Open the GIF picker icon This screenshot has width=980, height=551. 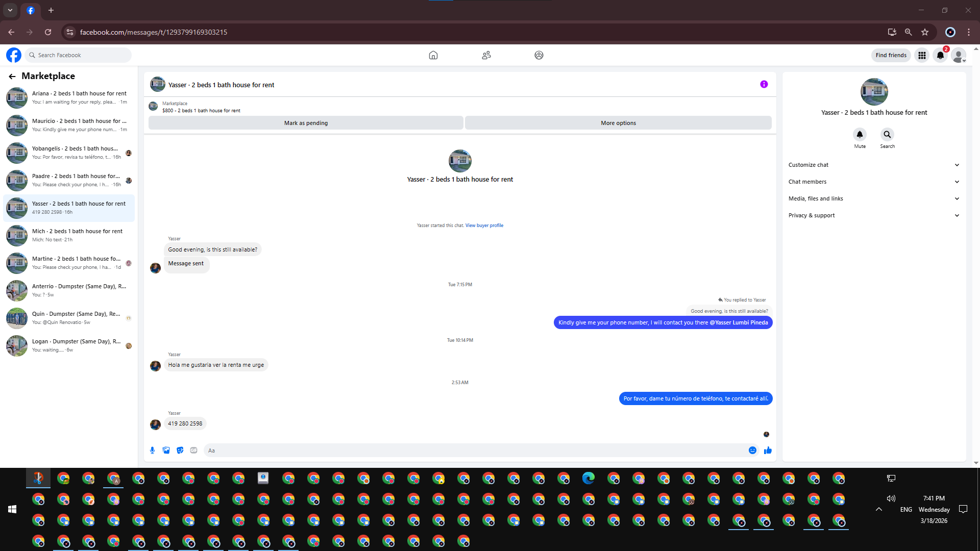[x=193, y=450]
